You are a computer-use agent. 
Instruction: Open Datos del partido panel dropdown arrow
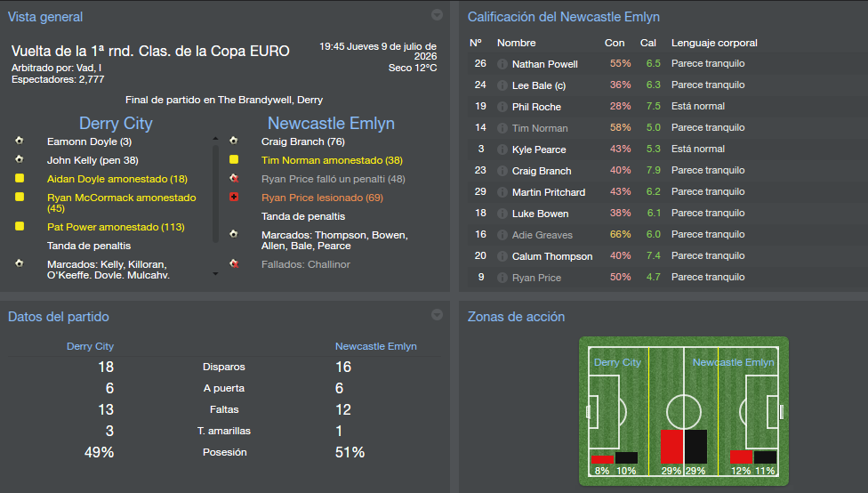437,314
